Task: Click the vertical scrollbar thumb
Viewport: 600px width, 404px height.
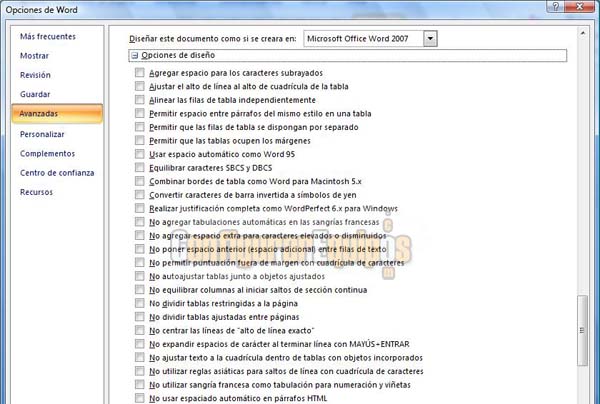Action: 582,331
